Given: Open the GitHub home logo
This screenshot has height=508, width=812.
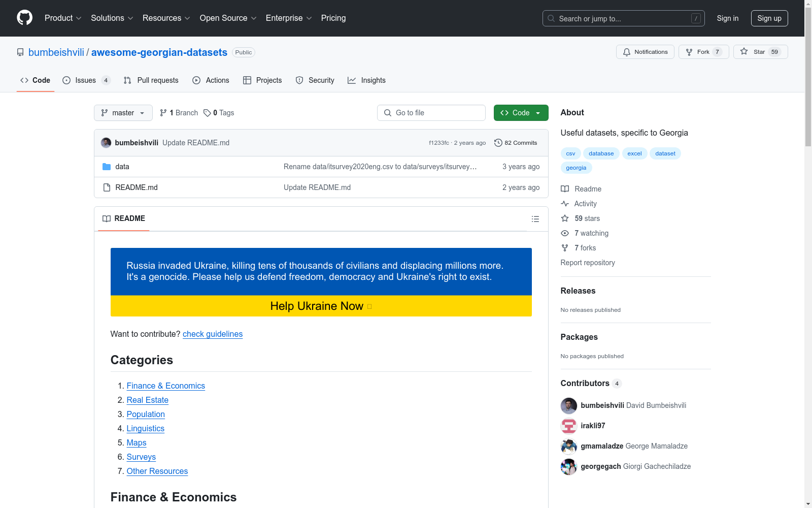Looking at the screenshot, I should [24, 18].
